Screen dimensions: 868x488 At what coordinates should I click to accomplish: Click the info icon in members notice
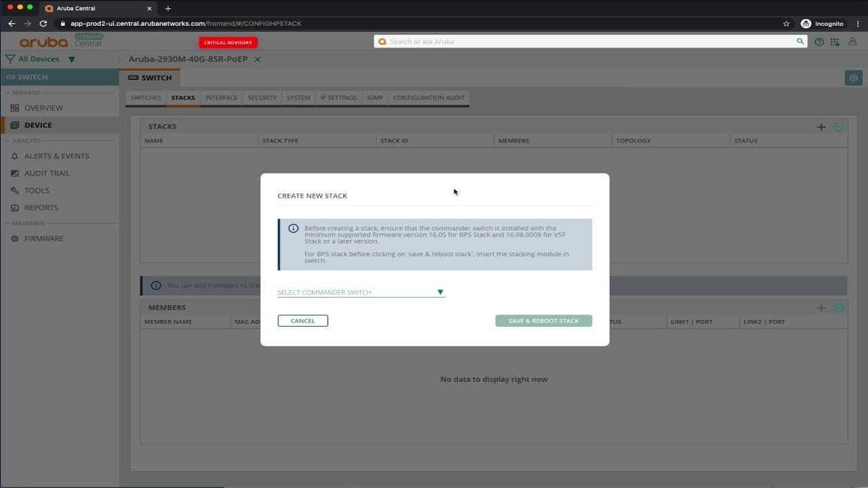pos(156,285)
